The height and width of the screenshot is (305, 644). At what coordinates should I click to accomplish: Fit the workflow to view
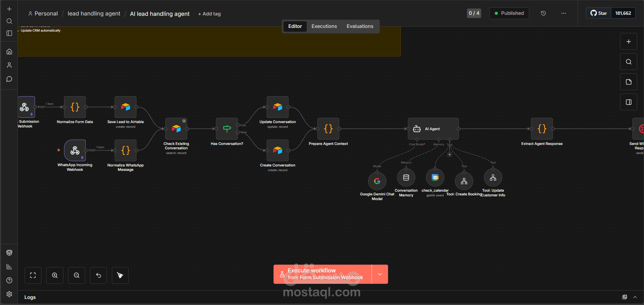pos(33,275)
